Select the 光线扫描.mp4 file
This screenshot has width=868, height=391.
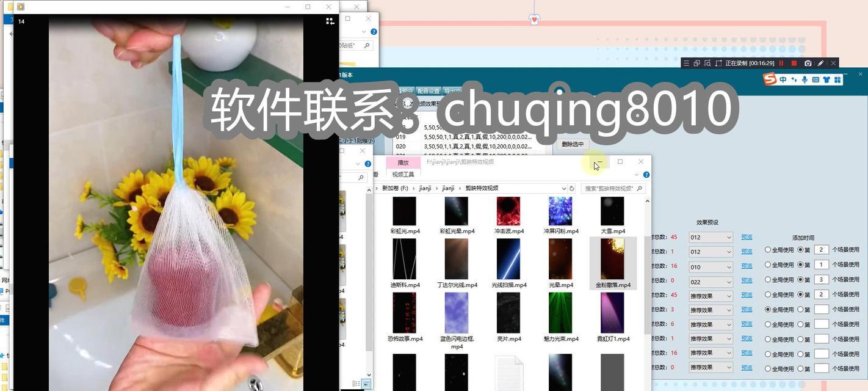508,263
